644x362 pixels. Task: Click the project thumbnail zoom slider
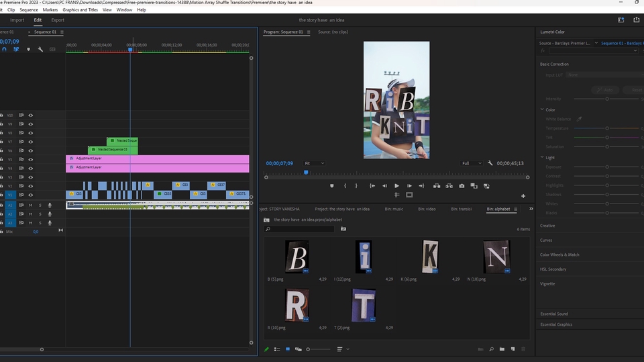click(309, 349)
